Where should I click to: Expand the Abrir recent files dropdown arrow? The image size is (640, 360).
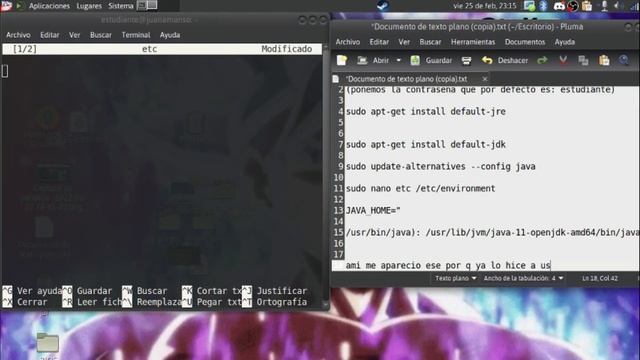399,60
